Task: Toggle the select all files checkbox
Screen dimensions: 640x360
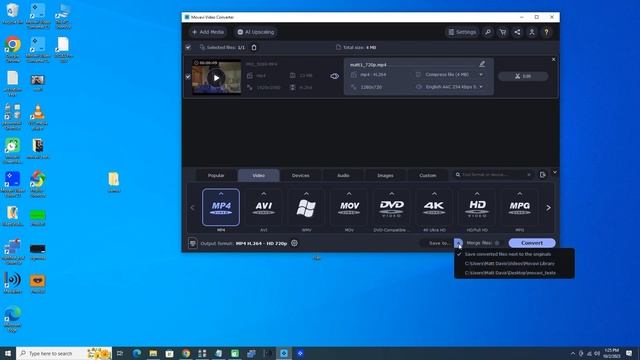Action: click(188, 47)
